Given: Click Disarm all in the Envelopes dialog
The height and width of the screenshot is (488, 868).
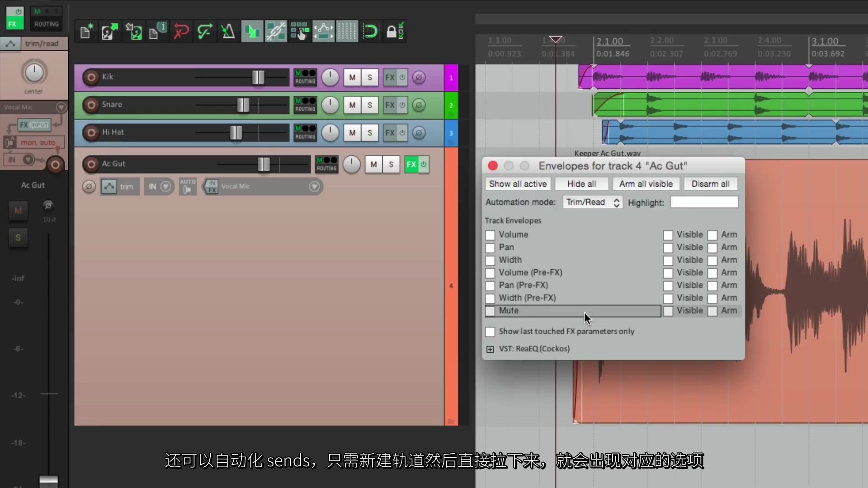Looking at the screenshot, I should pyautogui.click(x=711, y=183).
